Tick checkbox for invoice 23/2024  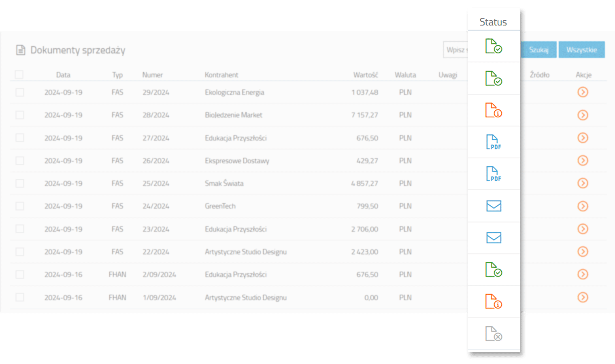(19, 229)
